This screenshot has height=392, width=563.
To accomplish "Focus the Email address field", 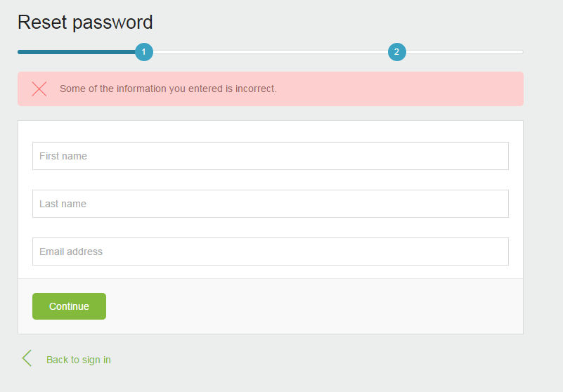I will tap(270, 251).
